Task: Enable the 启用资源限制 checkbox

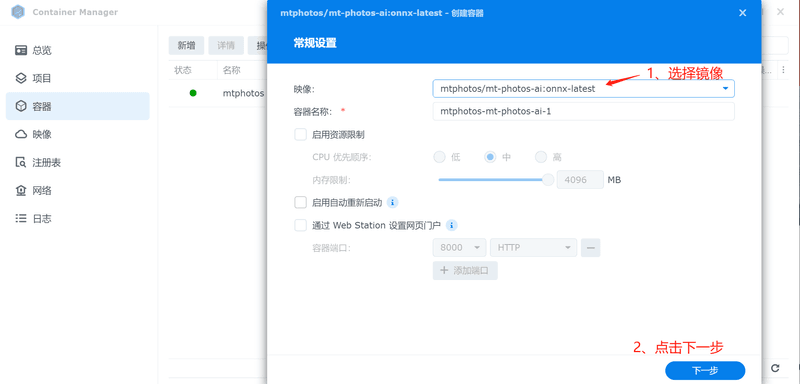Action: (301, 135)
